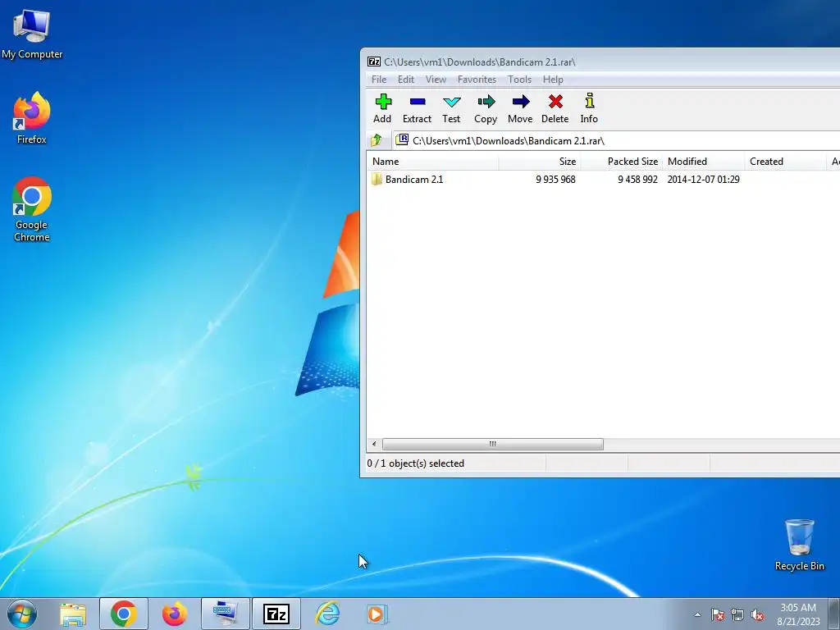This screenshot has width=840, height=630.
Task: Select the Recycle Bin icon
Action: click(799, 545)
